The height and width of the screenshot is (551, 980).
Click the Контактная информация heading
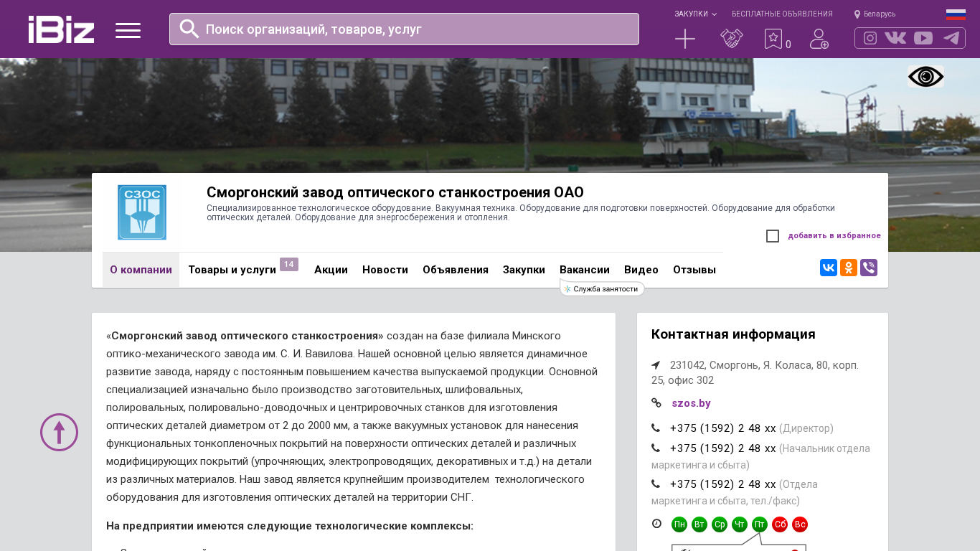coord(733,334)
